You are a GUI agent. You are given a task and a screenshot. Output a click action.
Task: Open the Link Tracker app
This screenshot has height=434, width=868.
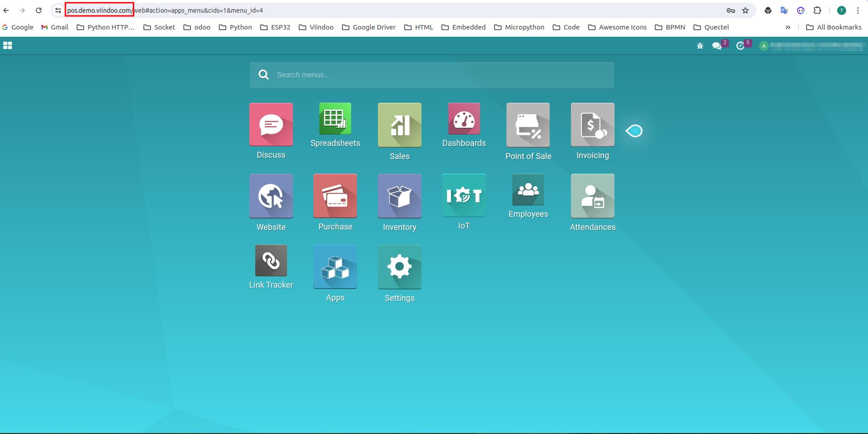coord(271,261)
